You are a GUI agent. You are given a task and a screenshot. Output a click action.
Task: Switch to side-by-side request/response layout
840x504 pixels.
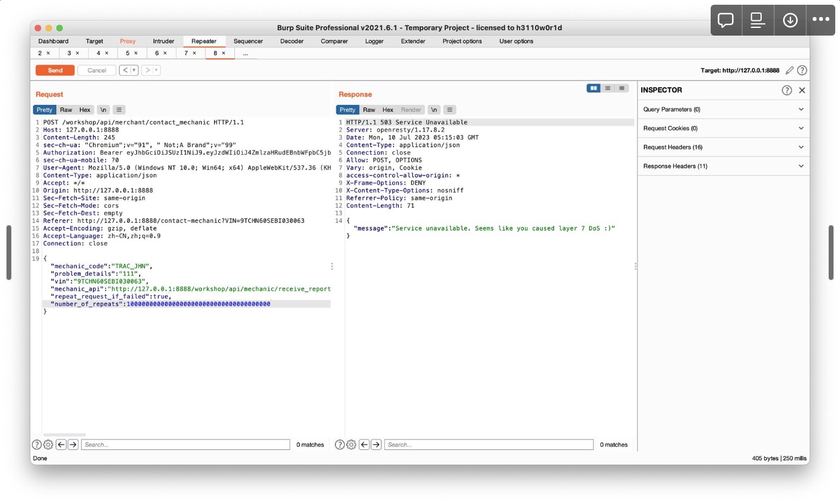pos(593,88)
